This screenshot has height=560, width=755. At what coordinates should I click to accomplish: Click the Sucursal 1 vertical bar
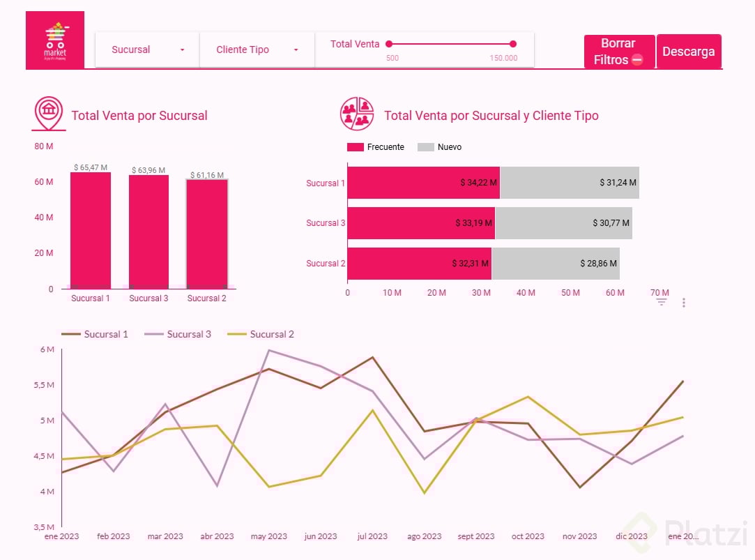(x=91, y=231)
